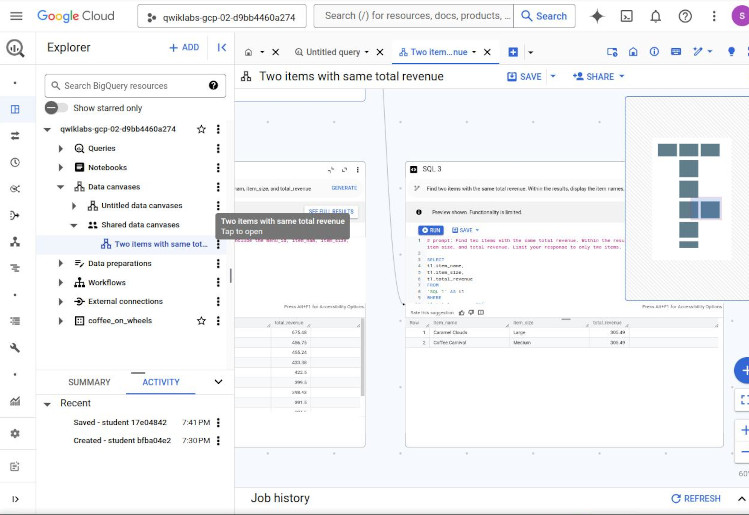Viewport: 749px width, 515px height.
Task: Select the Data transfers sidebar icon
Action: coord(15,136)
